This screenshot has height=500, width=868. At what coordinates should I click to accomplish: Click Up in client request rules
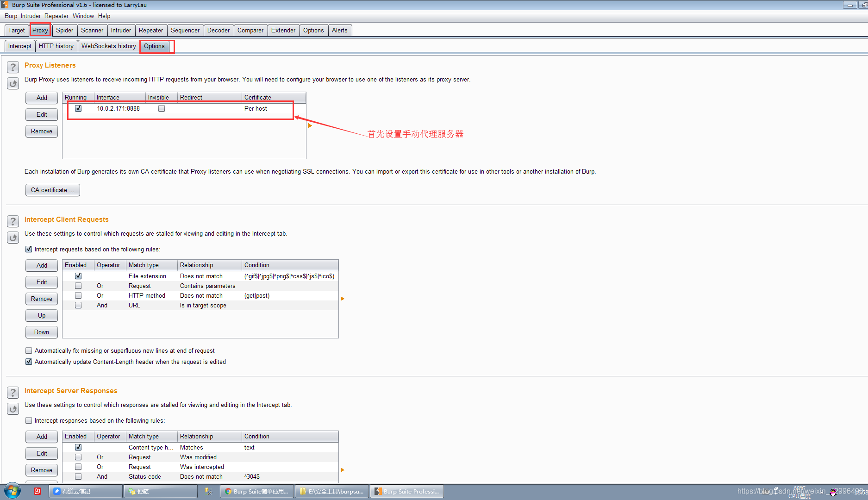click(x=42, y=315)
